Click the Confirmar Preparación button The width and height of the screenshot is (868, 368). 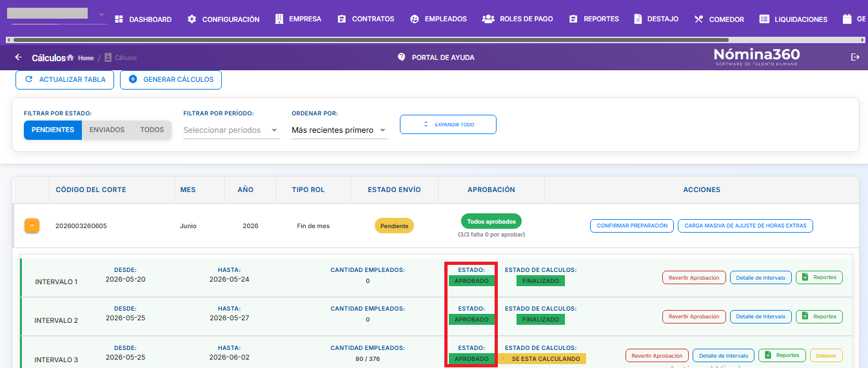click(x=632, y=226)
